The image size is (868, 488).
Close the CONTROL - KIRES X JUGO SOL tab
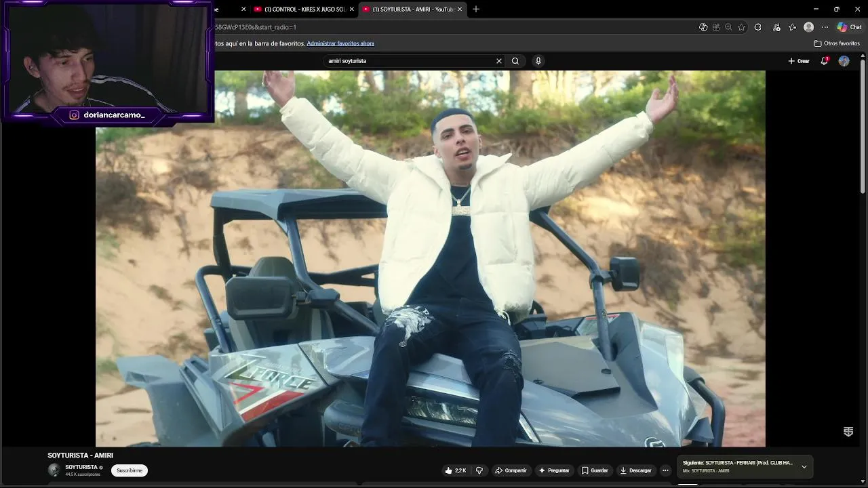(x=351, y=9)
